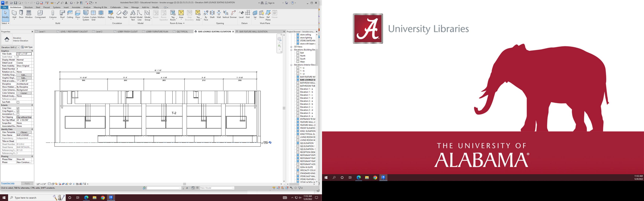Click the Edit Type button
The height and width of the screenshot is (201, 644).
[27, 47]
